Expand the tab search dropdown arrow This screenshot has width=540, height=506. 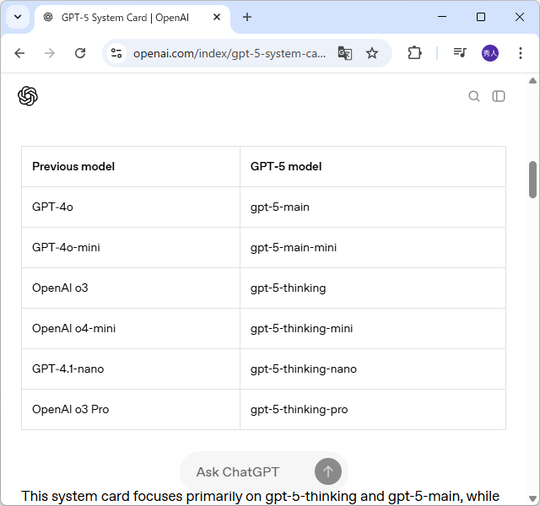[x=18, y=17]
